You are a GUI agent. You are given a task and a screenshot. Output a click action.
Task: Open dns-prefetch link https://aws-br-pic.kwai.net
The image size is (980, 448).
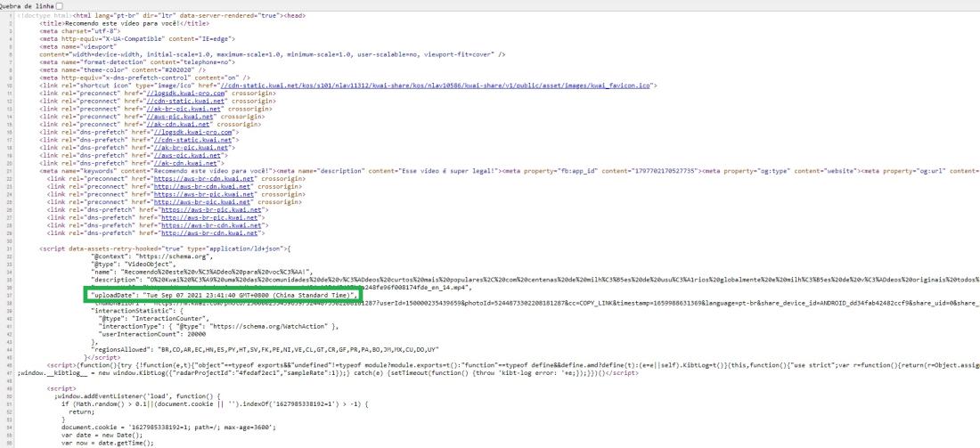click(211, 210)
